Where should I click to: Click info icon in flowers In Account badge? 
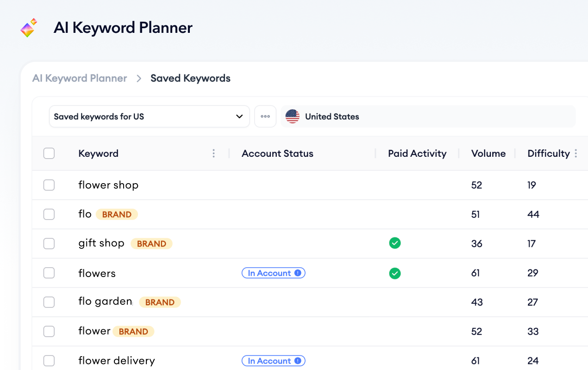point(298,273)
